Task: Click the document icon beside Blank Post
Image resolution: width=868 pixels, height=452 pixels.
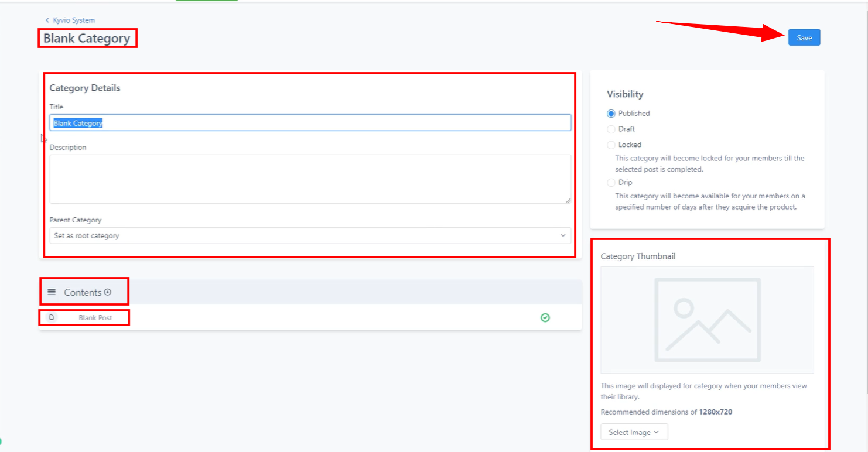Action: (x=52, y=317)
